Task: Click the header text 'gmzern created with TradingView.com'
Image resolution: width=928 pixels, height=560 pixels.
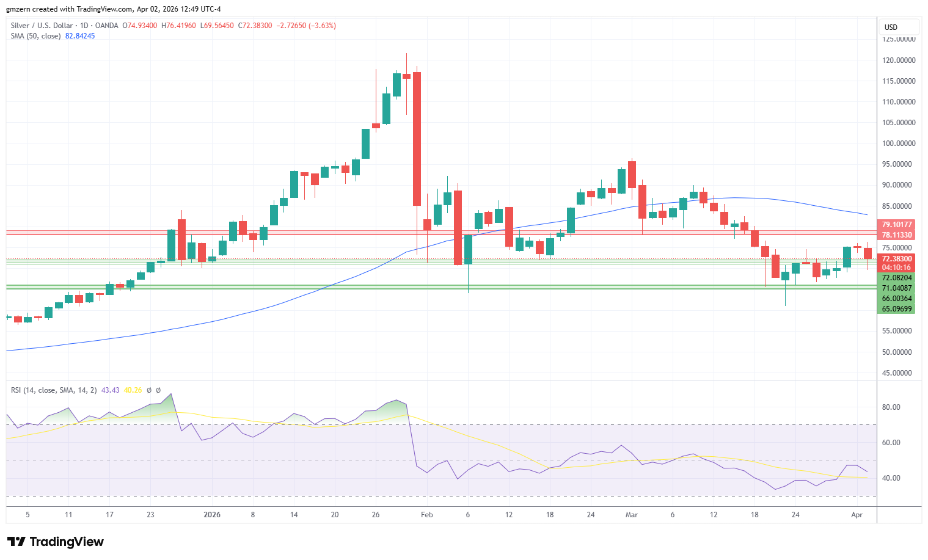Action: pyautogui.click(x=69, y=9)
